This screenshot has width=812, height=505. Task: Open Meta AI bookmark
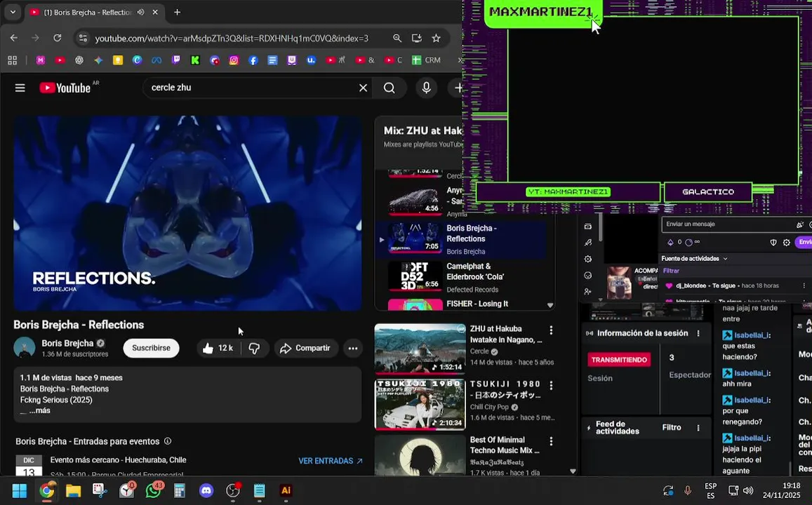coord(157,60)
